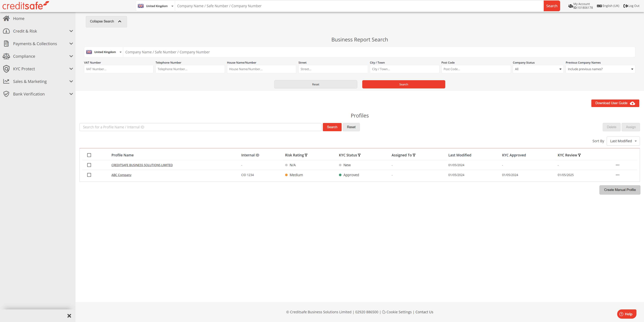Viewport: 644px width, 322px height.
Task: Click the language icon beside English (UK)
Action: (599, 6)
